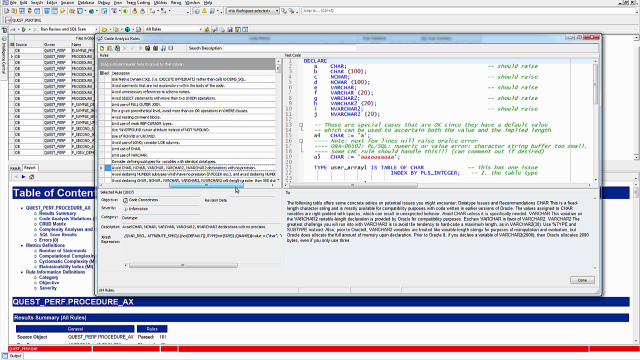640x360 pixels.
Task: Click the back arrow in the Report pane
Action: (16, 177)
